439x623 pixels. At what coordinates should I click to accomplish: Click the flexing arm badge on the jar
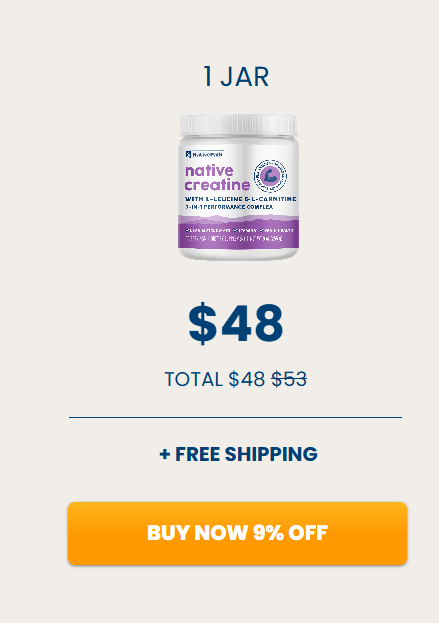[x=271, y=175]
